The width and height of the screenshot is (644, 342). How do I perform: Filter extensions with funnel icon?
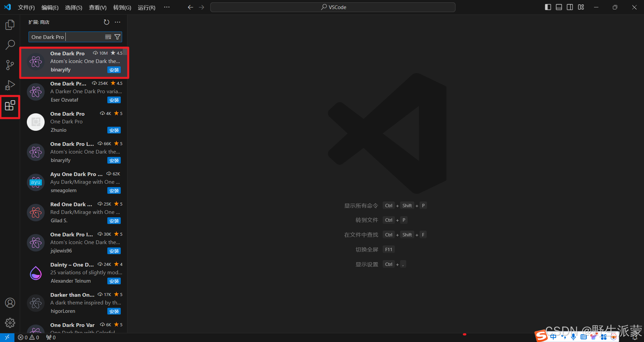pos(117,37)
